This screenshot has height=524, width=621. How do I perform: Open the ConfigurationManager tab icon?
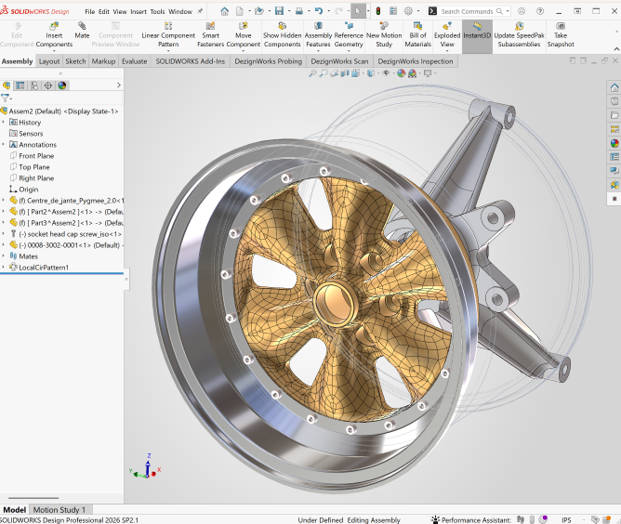point(34,85)
